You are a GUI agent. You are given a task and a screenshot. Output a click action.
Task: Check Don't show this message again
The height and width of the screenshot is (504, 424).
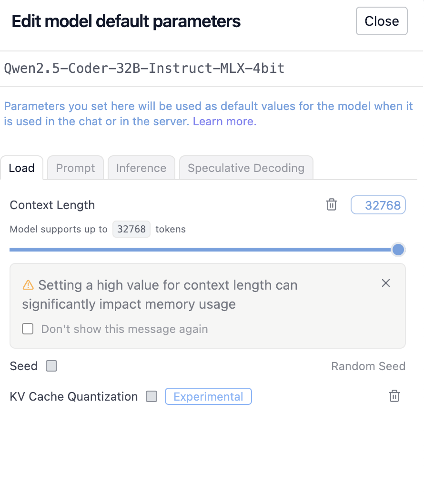click(x=28, y=329)
